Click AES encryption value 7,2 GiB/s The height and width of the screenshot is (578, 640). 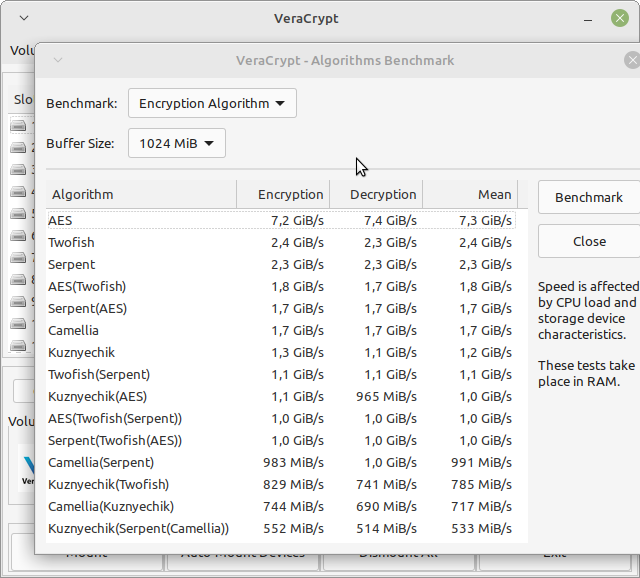point(297,220)
